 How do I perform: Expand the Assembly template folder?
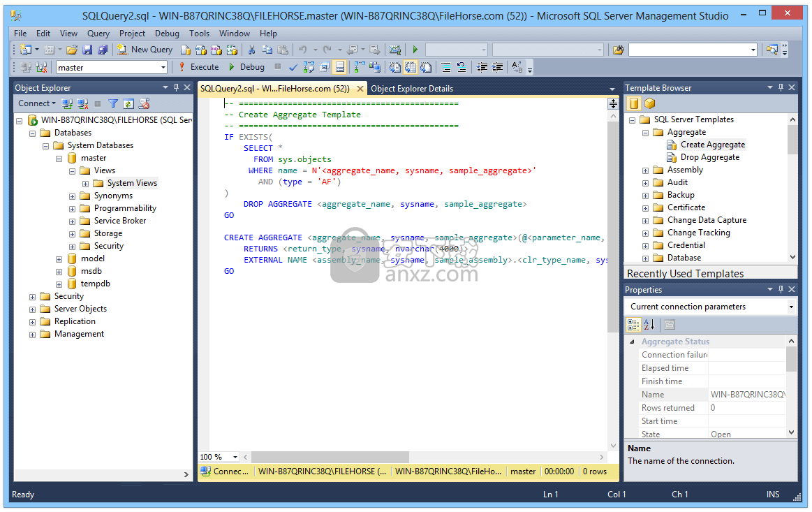[645, 170]
